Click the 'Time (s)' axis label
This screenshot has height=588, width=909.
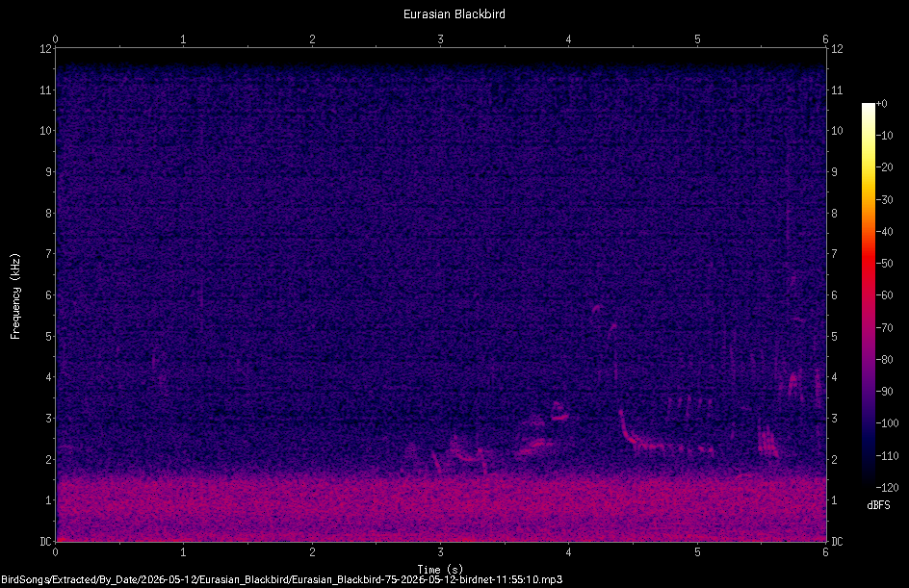[x=440, y=570]
